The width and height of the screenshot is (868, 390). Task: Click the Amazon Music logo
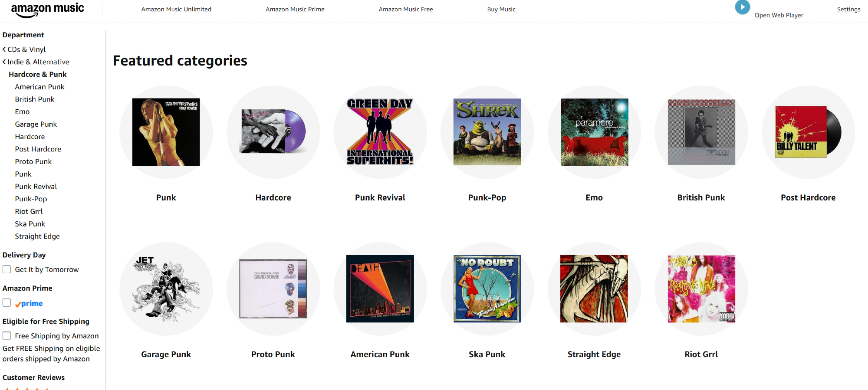pos(47,10)
